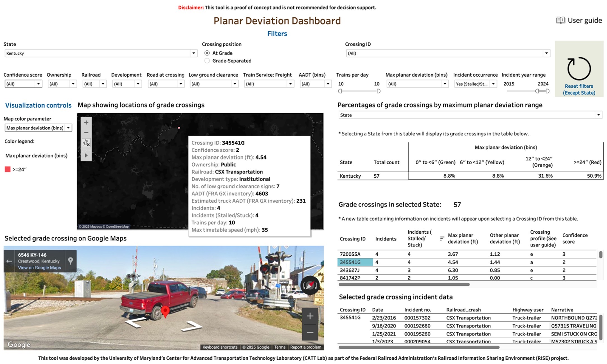Select Kentucky row in percentages table
607x364 pixels.
pos(470,176)
